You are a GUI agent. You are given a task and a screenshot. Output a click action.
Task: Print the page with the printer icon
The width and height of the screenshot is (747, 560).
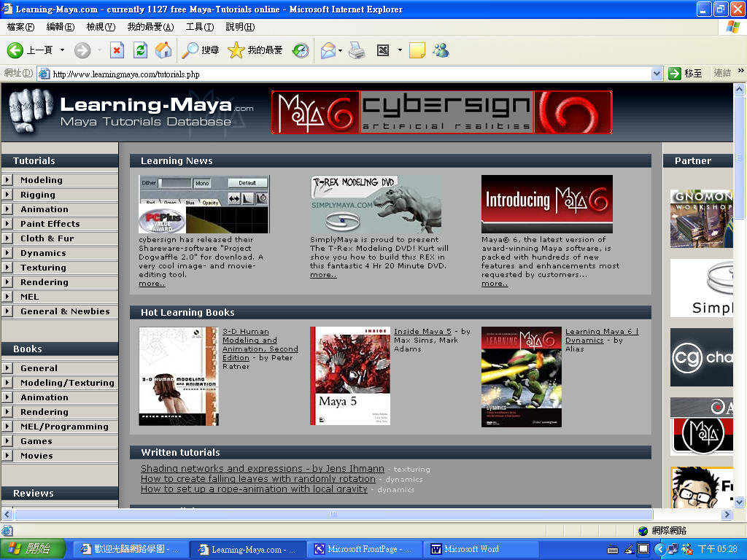coord(356,50)
